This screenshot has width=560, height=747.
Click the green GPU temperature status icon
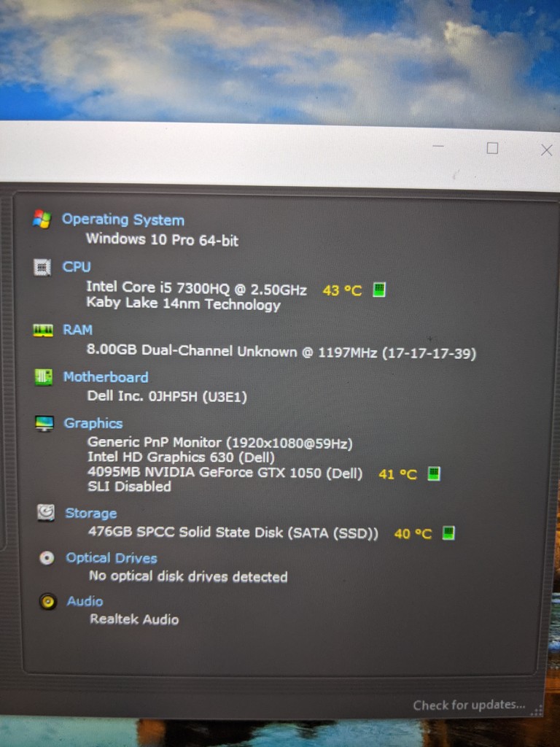(x=433, y=473)
